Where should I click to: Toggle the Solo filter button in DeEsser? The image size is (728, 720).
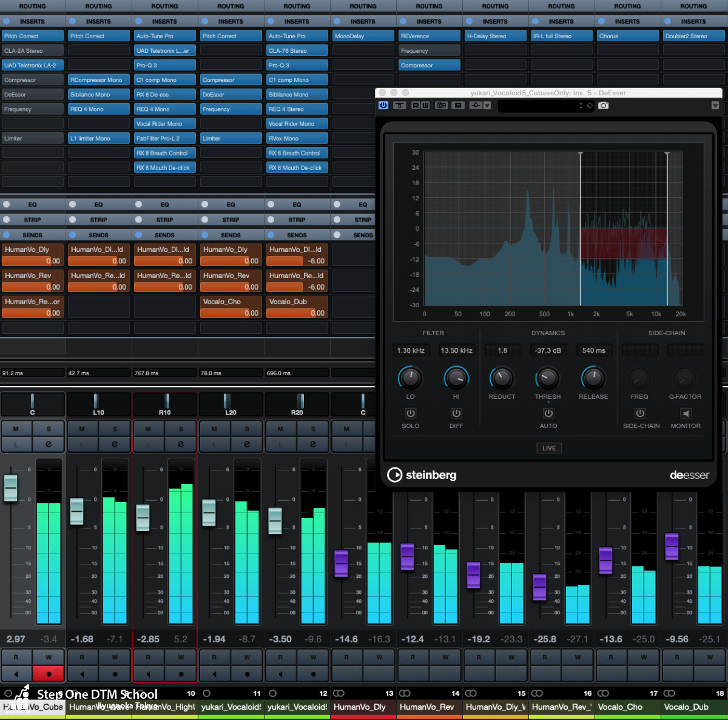[x=410, y=413]
